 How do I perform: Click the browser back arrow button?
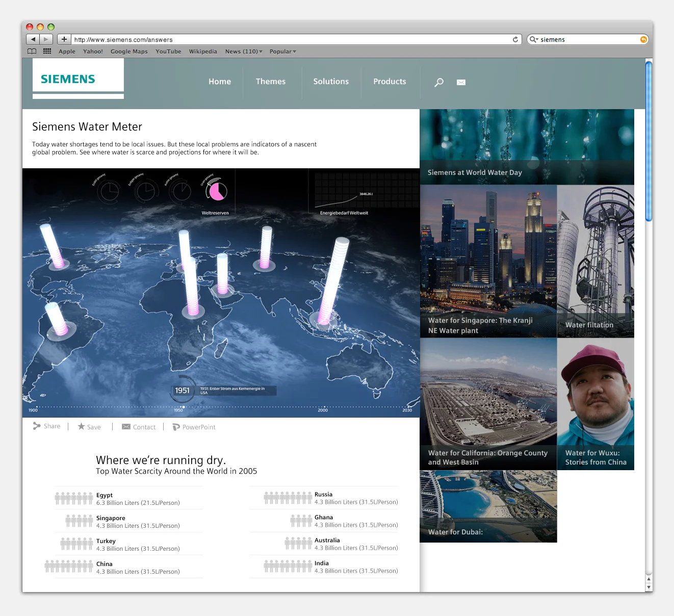(33, 39)
